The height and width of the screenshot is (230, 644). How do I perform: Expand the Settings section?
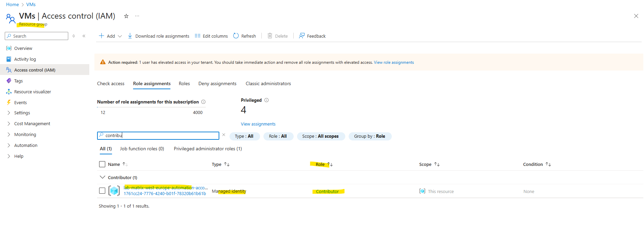pyautogui.click(x=22, y=113)
